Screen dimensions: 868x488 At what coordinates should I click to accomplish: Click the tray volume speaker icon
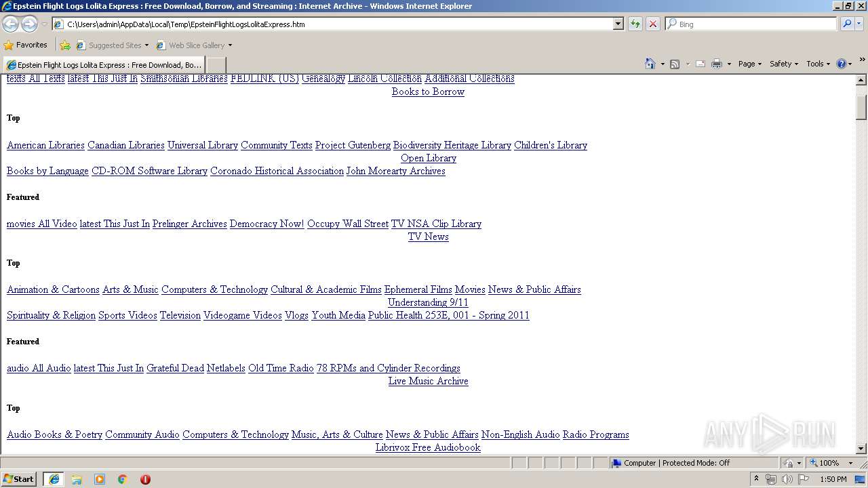pyautogui.click(x=787, y=479)
